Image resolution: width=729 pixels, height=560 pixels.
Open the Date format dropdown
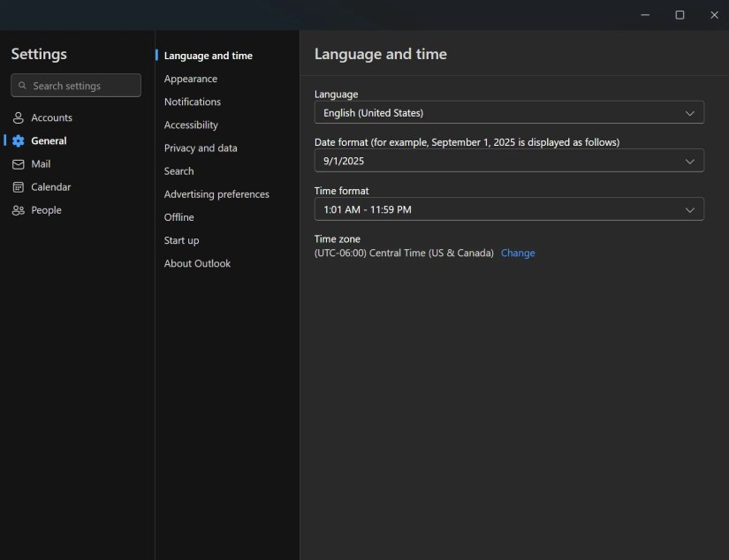pyautogui.click(x=509, y=161)
